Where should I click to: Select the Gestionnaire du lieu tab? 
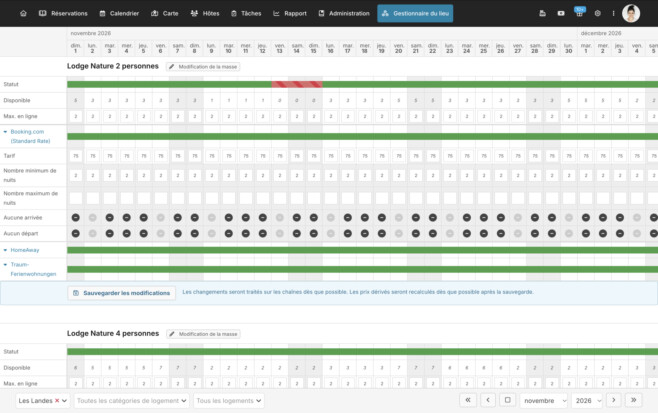tap(415, 13)
